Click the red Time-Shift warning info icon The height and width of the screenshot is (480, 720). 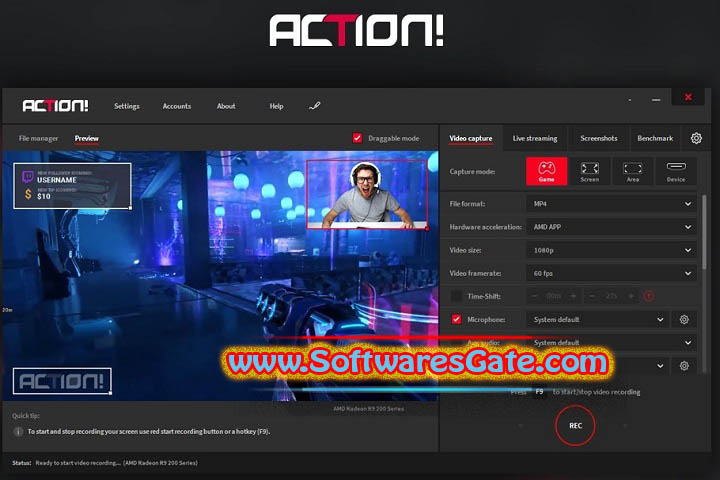(x=648, y=297)
